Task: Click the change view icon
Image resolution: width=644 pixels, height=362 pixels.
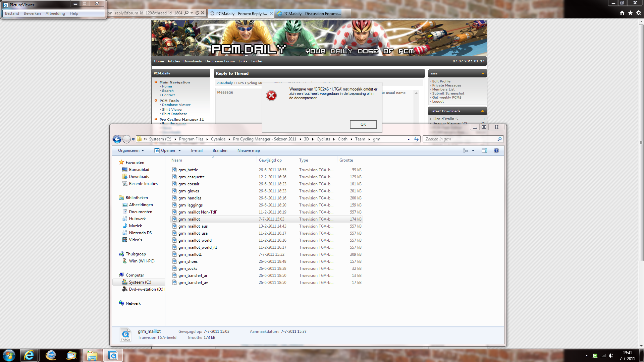Action: coord(466,150)
